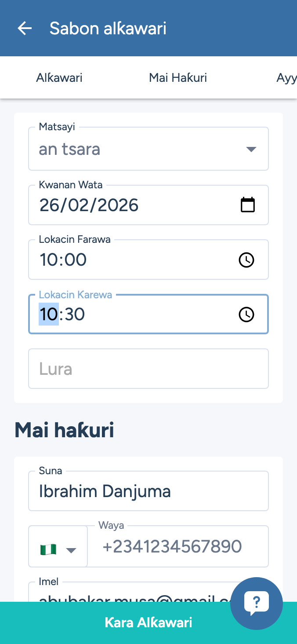Screen dimensions: 297x644
Task: Go back using the arrow icon
Action: (x=25, y=29)
